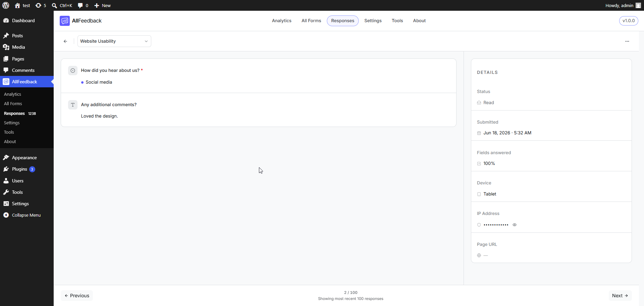Go back with the left arrow icon
The height and width of the screenshot is (306, 644).
click(x=65, y=41)
